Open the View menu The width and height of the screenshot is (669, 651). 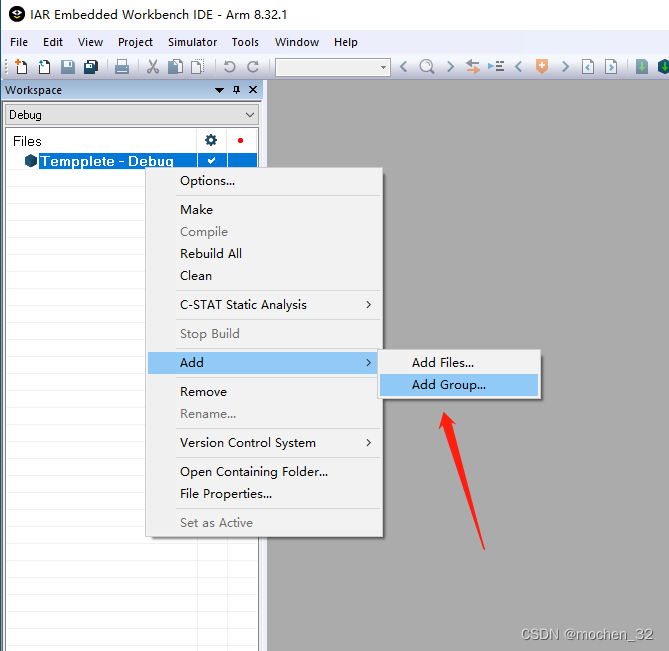90,42
